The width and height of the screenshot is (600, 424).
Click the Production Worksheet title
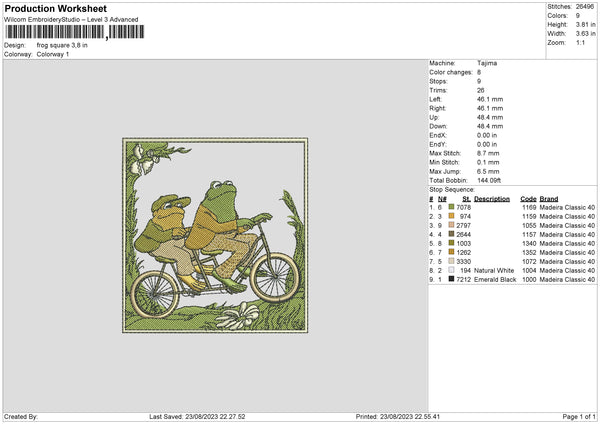click(x=56, y=8)
